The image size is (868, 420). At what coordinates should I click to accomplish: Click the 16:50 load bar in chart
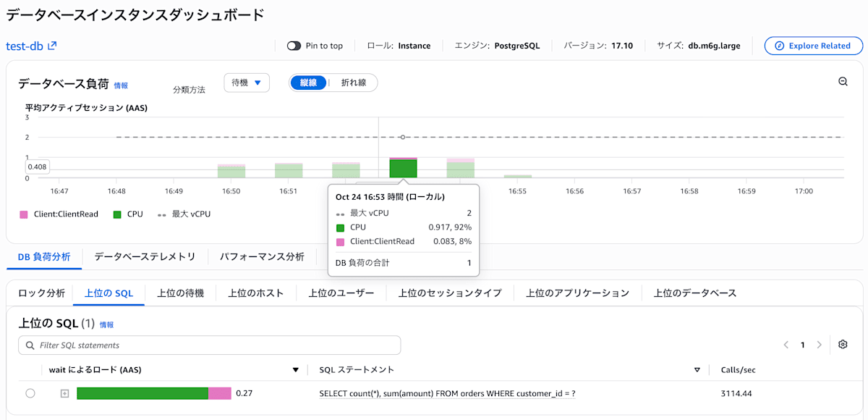tap(231, 171)
